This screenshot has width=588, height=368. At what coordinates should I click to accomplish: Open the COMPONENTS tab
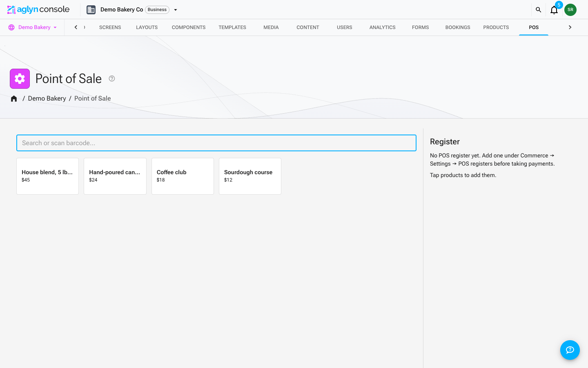(x=189, y=27)
